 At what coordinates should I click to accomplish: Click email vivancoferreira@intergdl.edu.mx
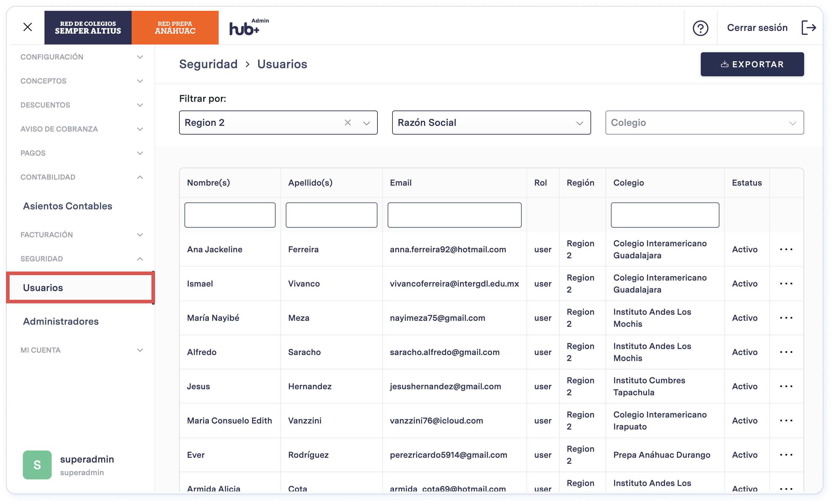[x=454, y=284]
